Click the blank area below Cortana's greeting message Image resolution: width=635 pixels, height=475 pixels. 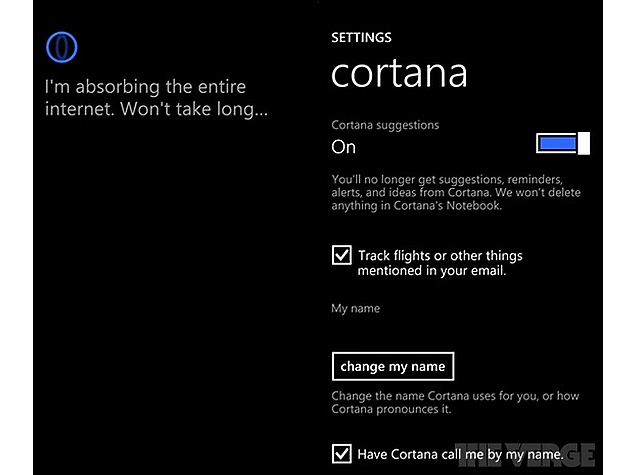[170, 283]
